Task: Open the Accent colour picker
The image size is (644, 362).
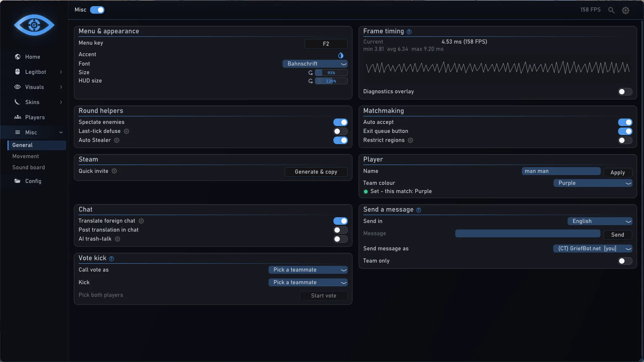Action: [341, 55]
